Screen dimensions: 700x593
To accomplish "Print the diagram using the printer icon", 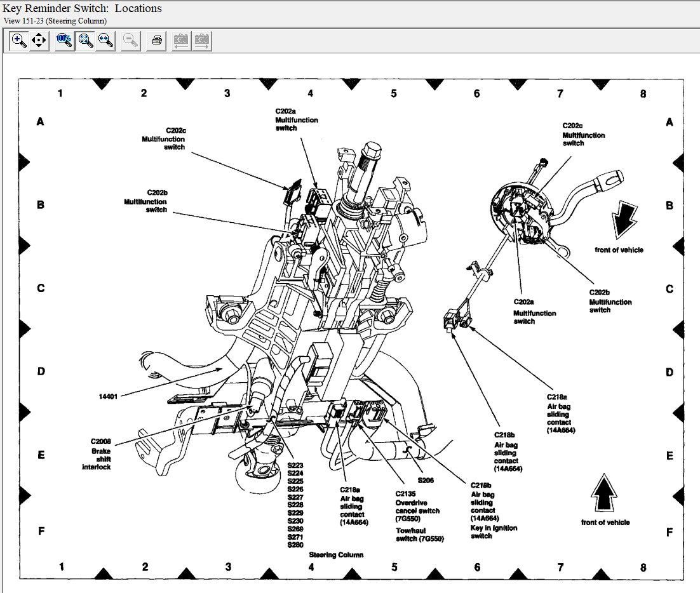I will (x=156, y=41).
